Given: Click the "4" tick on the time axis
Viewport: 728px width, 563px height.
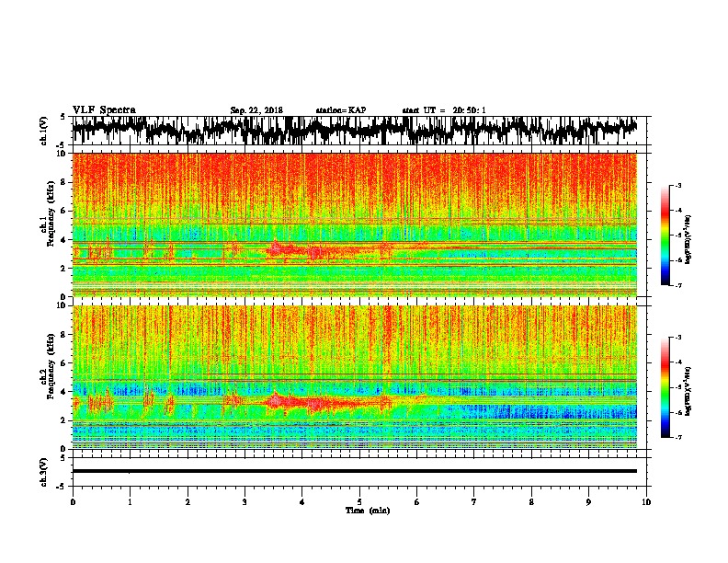Looking at the screenshot, I should click(x=302, y=502).
